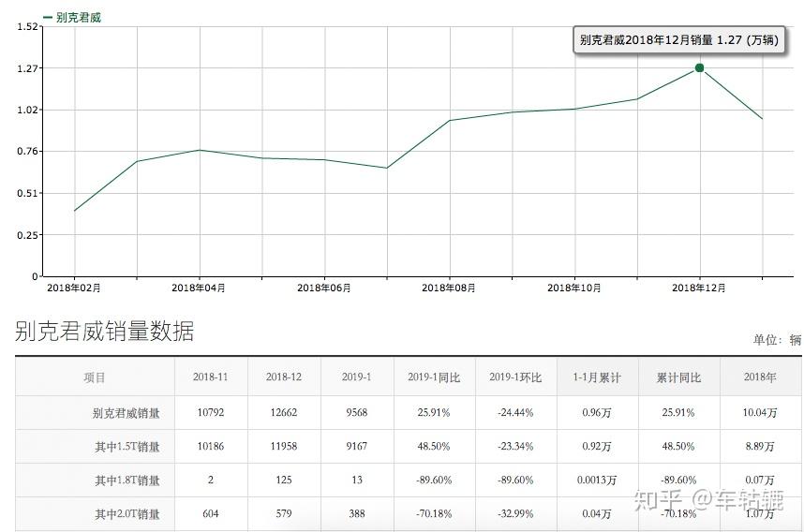Click the cell value 10792
Viewport: 804px width, 532px height.
[x=210, y=413]
